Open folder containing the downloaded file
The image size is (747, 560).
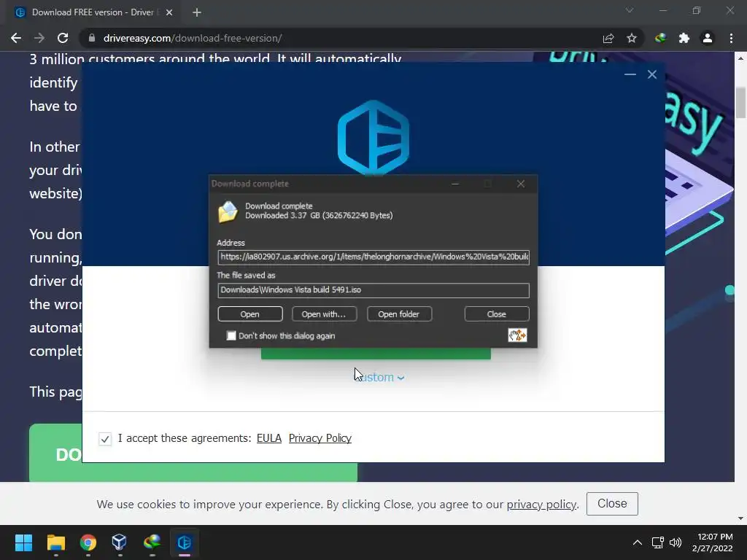point(399,314)
